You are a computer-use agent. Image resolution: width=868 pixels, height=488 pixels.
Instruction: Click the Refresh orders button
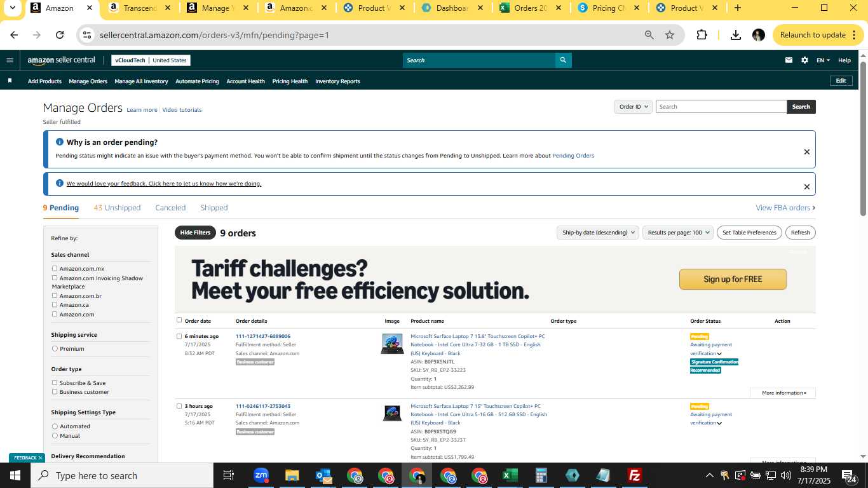(x=800, y=233)
